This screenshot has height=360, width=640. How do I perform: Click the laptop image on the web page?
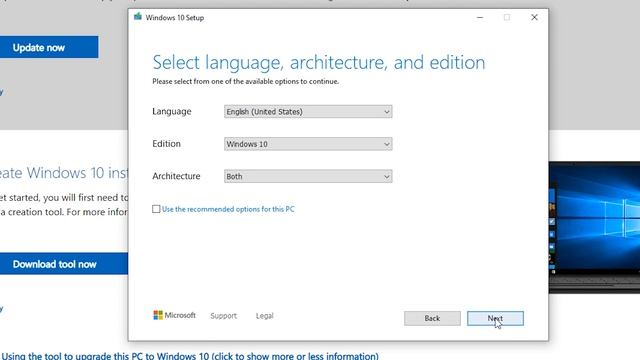pyautogui.click(x=594, y=227)
